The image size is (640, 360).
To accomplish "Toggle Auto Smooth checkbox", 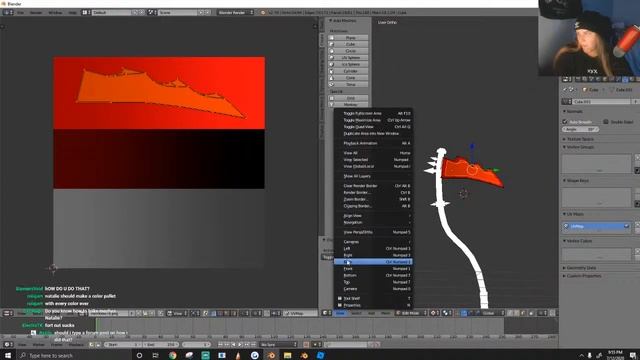I will (565, 122).
